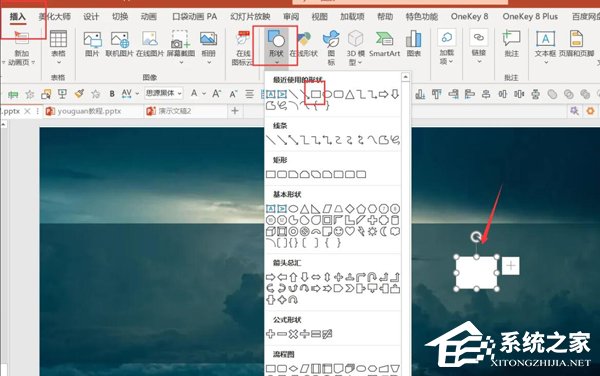Open the OneKey 8 ribbon tab
The image size is (600, 376).
click(x=470, y=16)
